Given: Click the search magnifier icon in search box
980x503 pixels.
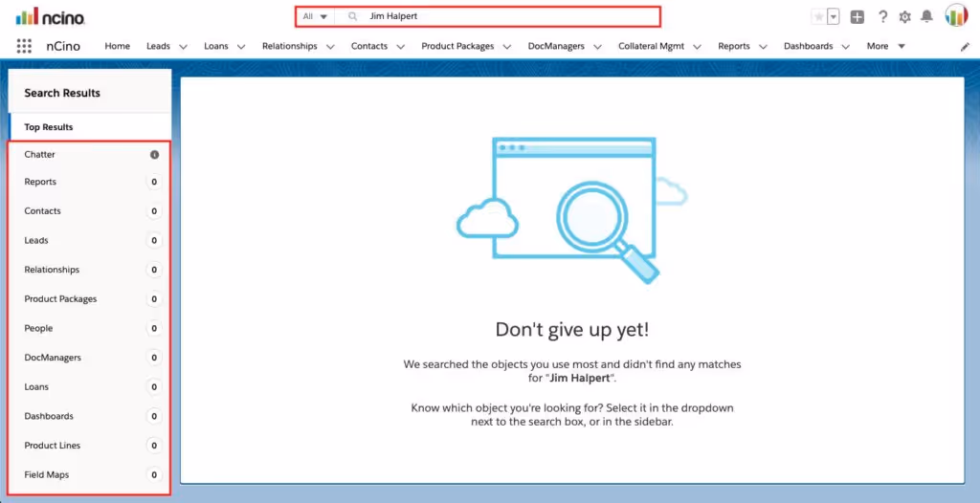Looking at the screenshot, I should pyautogui.click(x=352, y=16).
